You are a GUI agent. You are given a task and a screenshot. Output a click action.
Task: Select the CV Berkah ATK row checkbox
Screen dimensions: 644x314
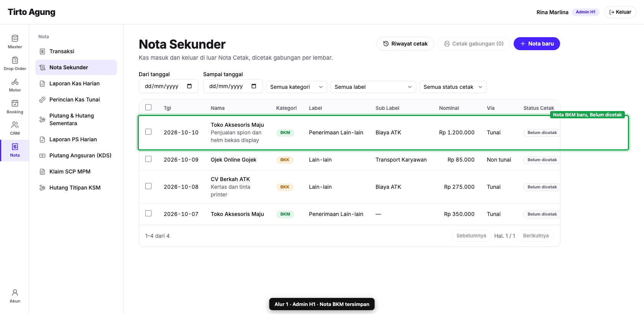[x=148, y=186]
